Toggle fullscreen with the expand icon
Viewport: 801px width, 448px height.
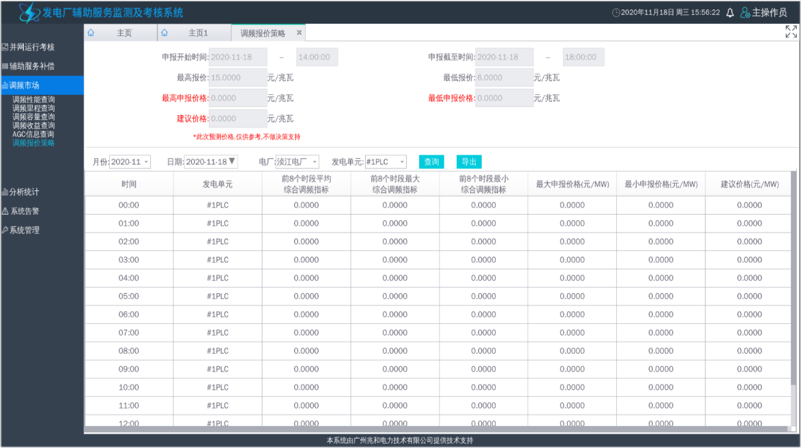click(791, 33)
